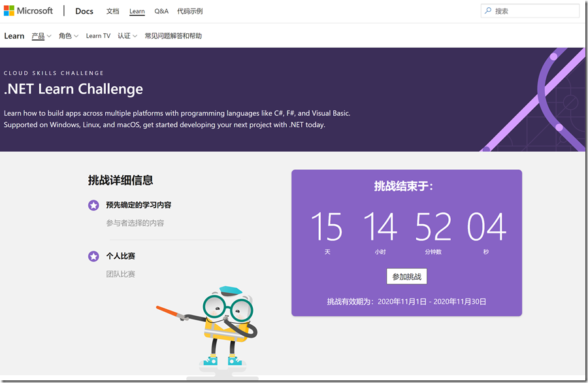This screenshot has height=383, width=588.
Task: Click the Microsoft logo
Action: tap(28, 11)
